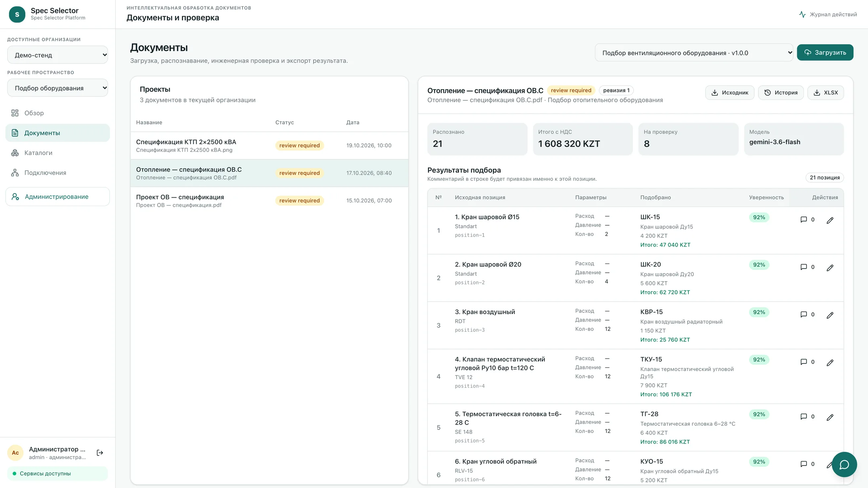Download the Исходник source file
This screenshot has height=488, width=868.
(x=730, y=93)
